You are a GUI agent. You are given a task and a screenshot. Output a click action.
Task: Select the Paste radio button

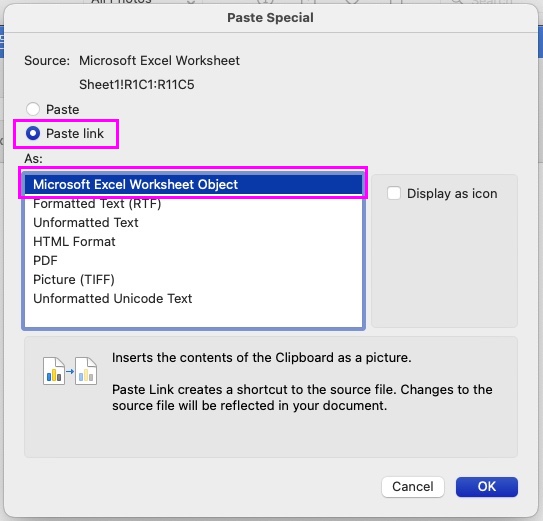[x=33, y=109]
